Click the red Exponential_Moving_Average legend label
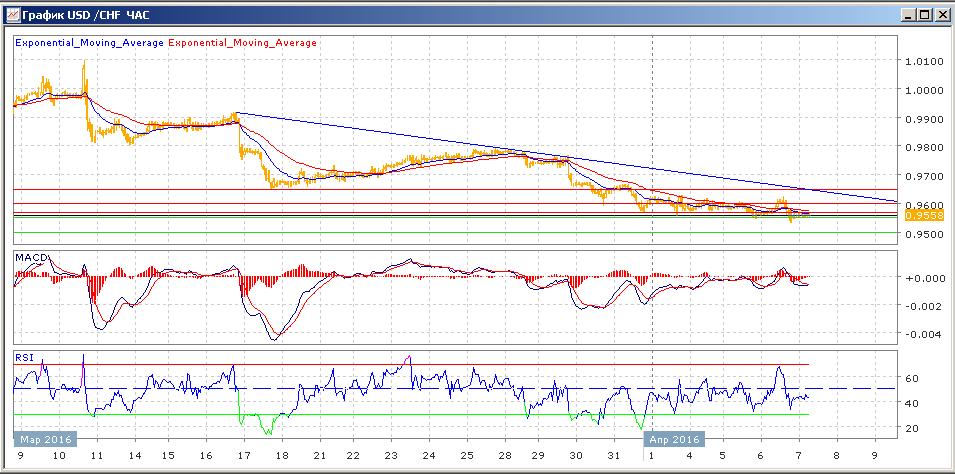The width and height of the screenshot is (955, 474). (243, 43)
